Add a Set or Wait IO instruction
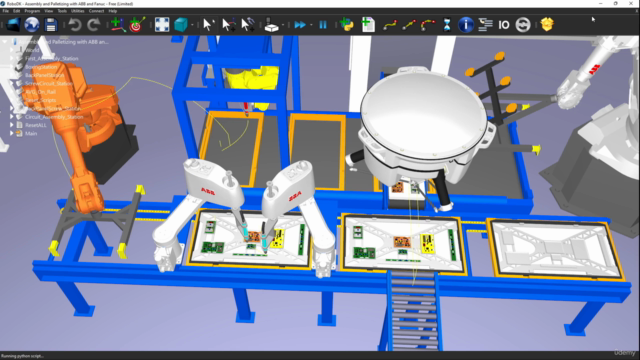640x360 pixels. [x=504, y=25]
